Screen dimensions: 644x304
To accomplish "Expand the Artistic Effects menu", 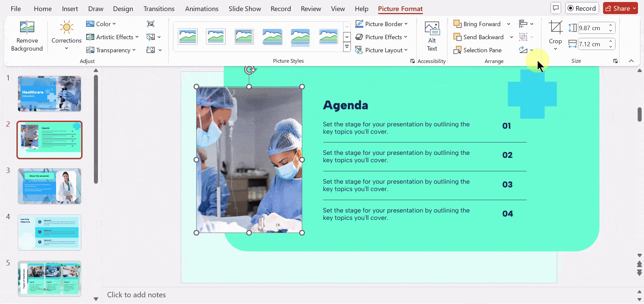I will point(112,37).
